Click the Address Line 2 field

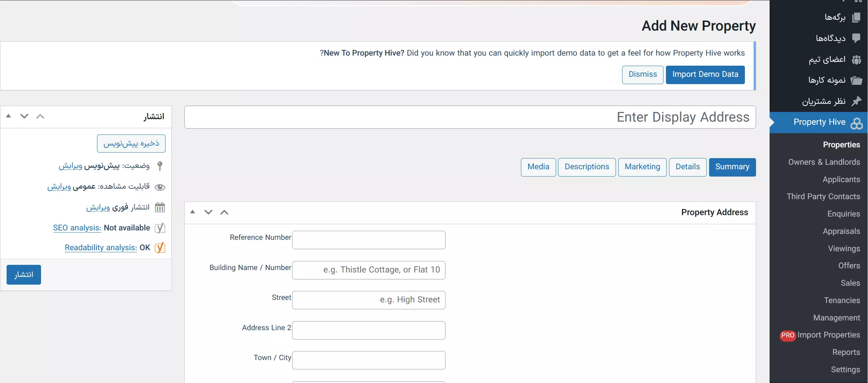[369, 330]
